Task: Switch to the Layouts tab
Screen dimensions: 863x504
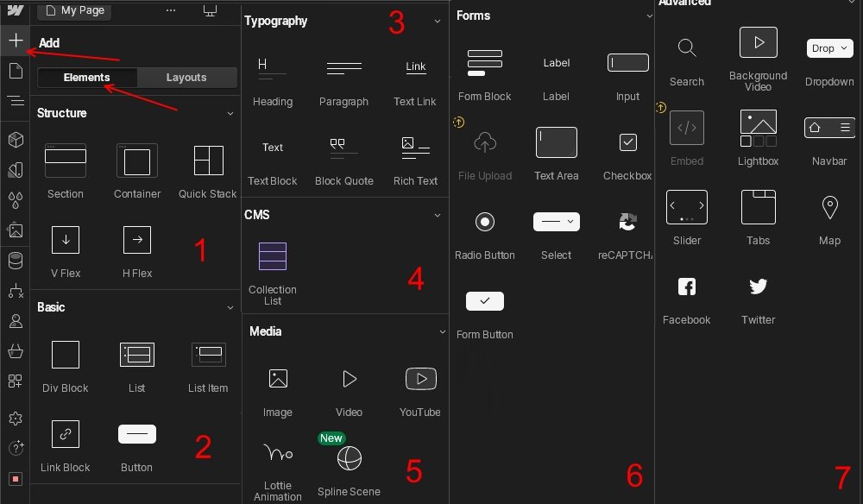Action: pyautogui.click(x=186, y=78)
